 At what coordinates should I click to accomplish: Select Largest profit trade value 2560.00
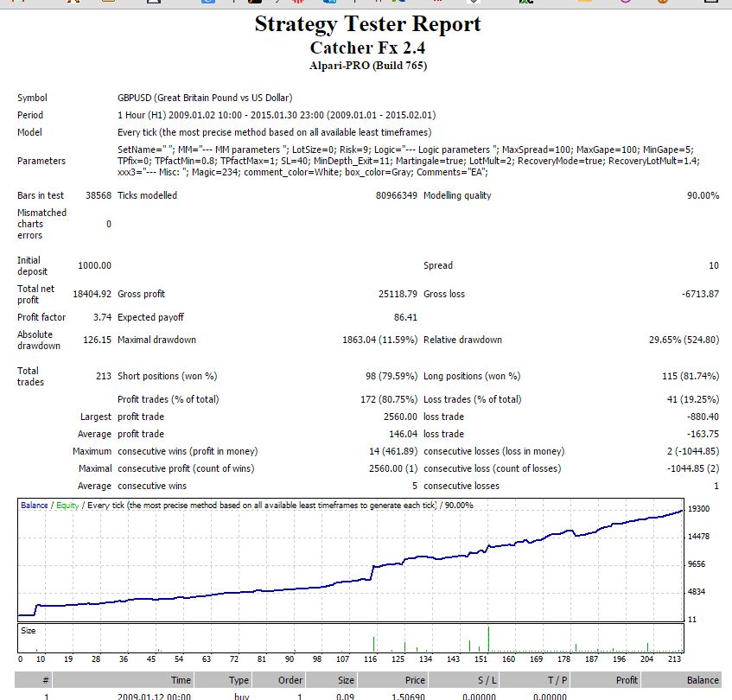[x=400, y=417]
